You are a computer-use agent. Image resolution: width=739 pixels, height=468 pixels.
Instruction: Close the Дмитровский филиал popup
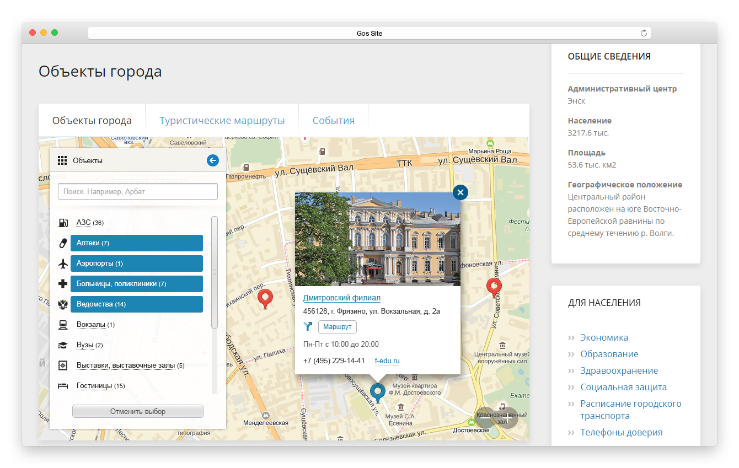click(x=460, y=192)
